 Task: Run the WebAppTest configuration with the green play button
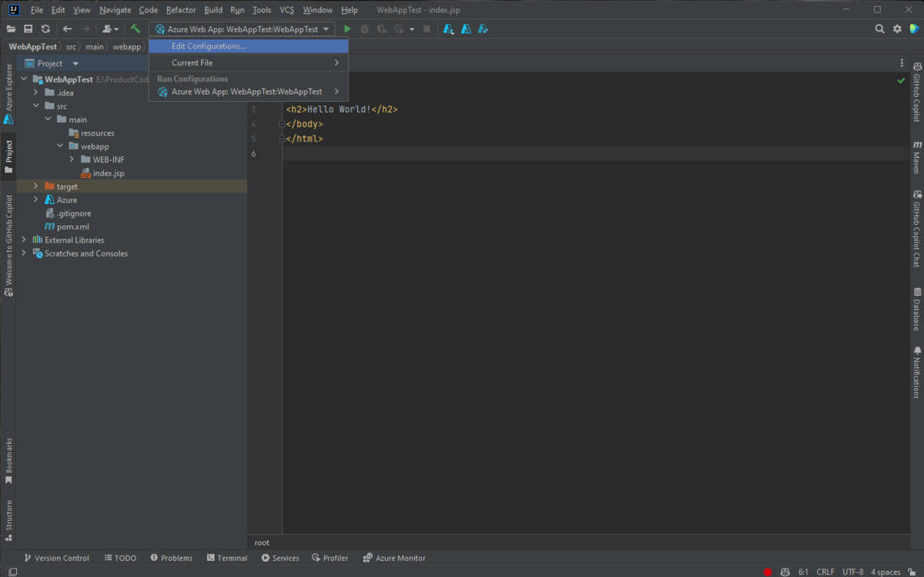346,29
